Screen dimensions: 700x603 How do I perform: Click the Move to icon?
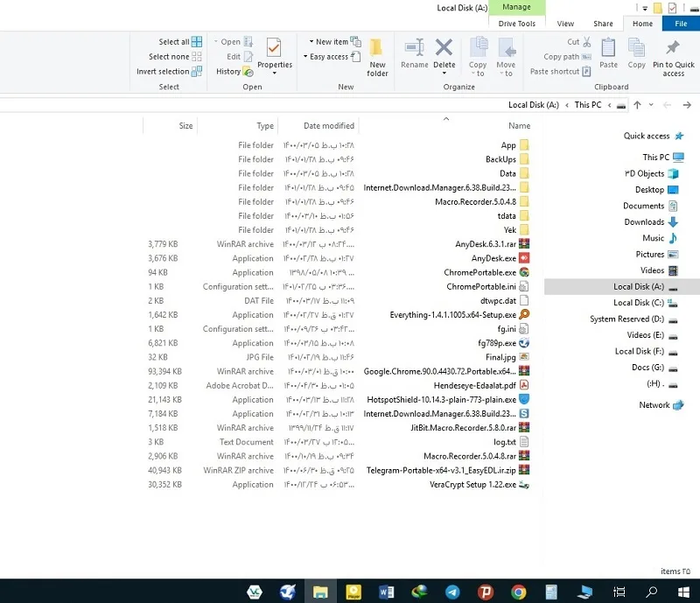507,47
